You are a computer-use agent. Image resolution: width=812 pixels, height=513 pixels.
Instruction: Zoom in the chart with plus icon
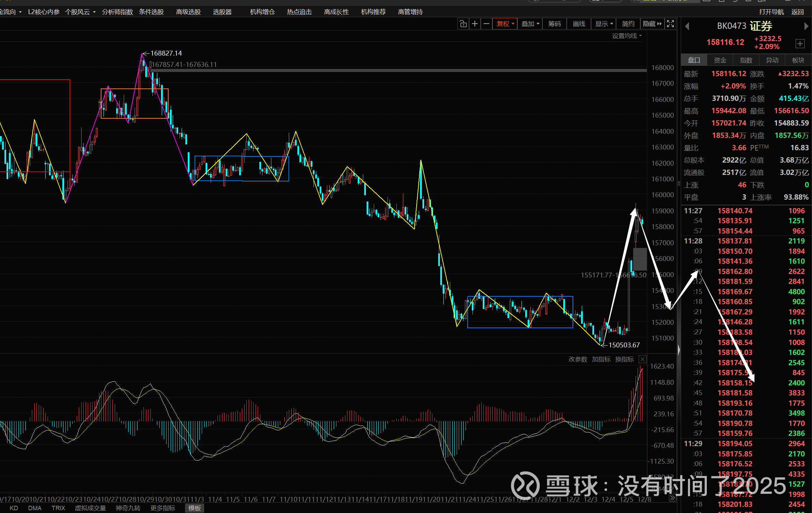[x=475, y=24]
